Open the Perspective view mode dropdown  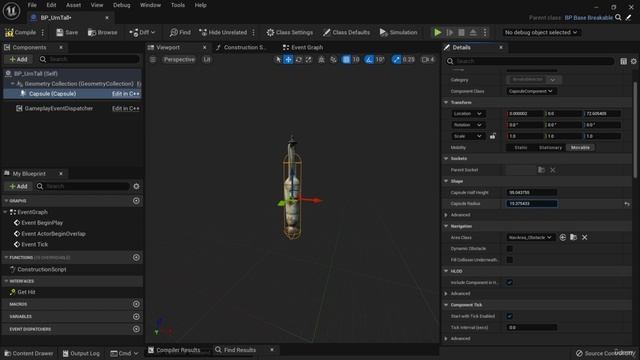(179, 60)
